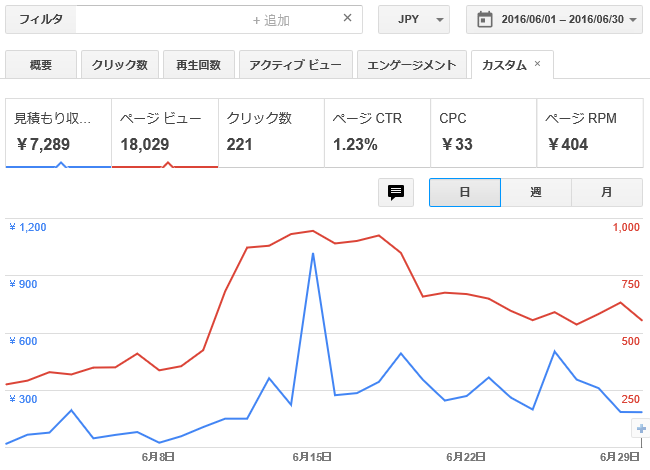Switch chart to 月 monthly view
The width and height of the screenshot is (650, 470).
coord(607,193)
